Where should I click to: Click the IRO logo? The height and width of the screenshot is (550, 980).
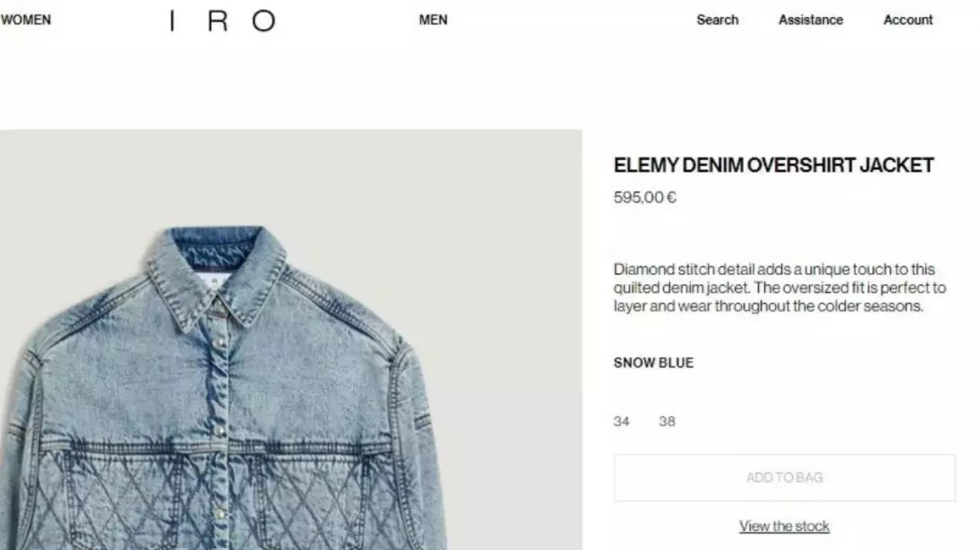[222, 21]
